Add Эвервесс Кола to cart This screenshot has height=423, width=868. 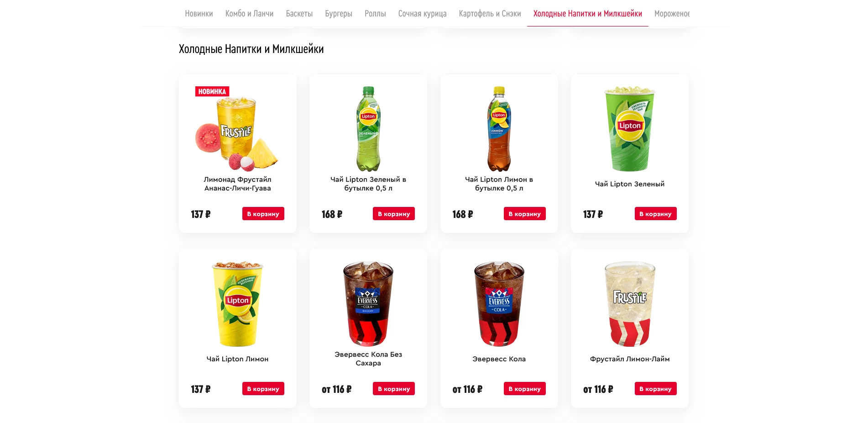[x=525, y=389]
